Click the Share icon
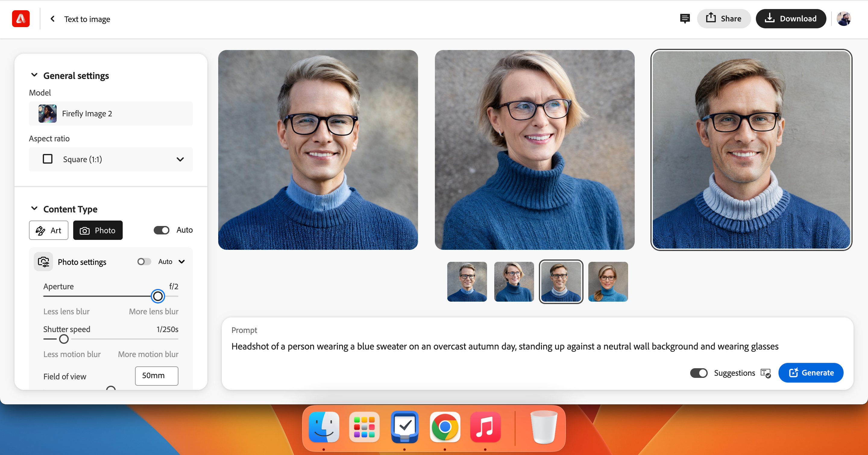 pos(711,18)
